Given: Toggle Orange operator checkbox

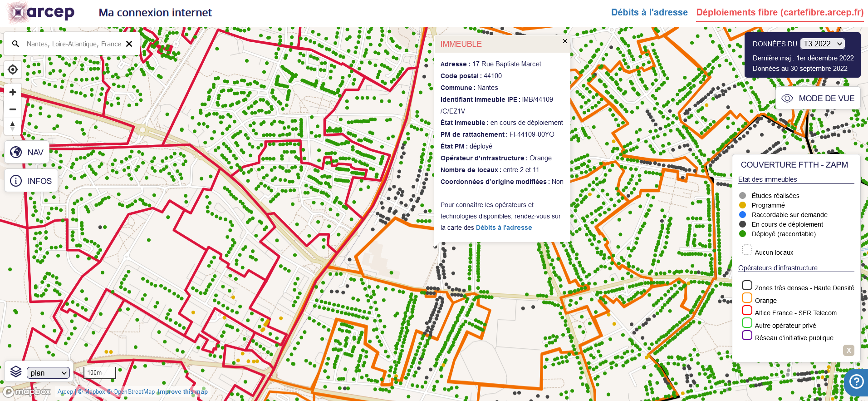Looking at the screenshot, I should pyautogui.click(x=747, y=298).
